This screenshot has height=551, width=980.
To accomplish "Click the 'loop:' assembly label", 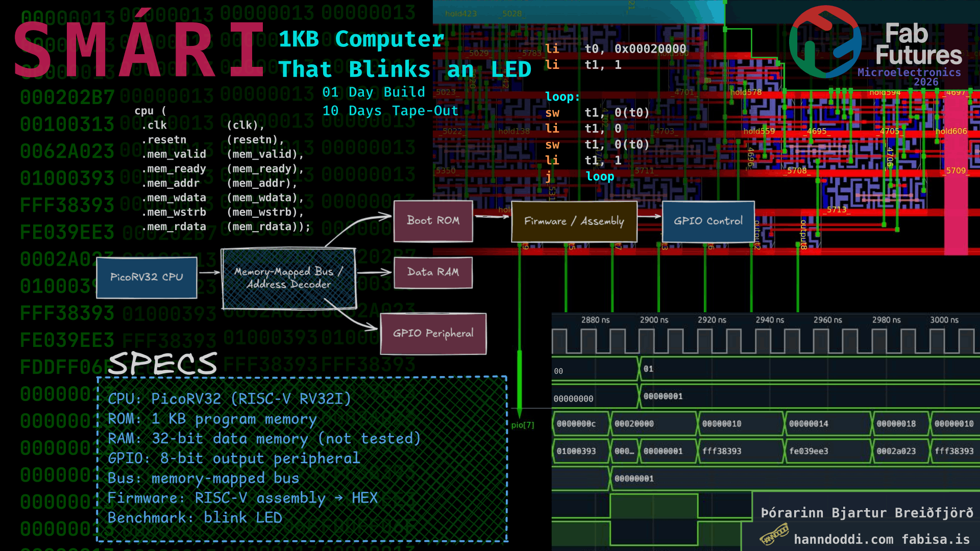I will point(562,97).
